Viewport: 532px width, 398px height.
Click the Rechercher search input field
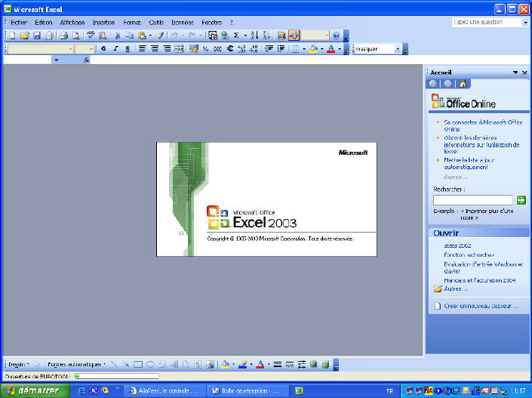tap(472, 200)
